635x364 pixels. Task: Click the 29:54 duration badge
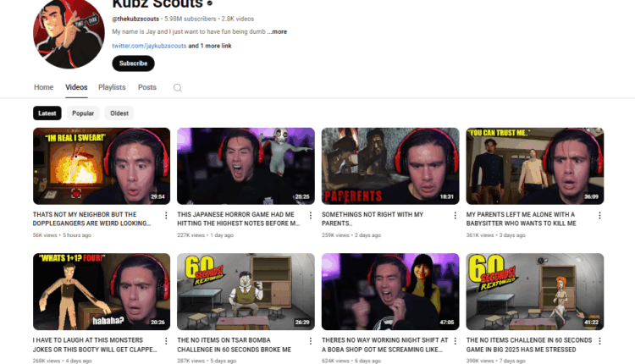(157, 196)
